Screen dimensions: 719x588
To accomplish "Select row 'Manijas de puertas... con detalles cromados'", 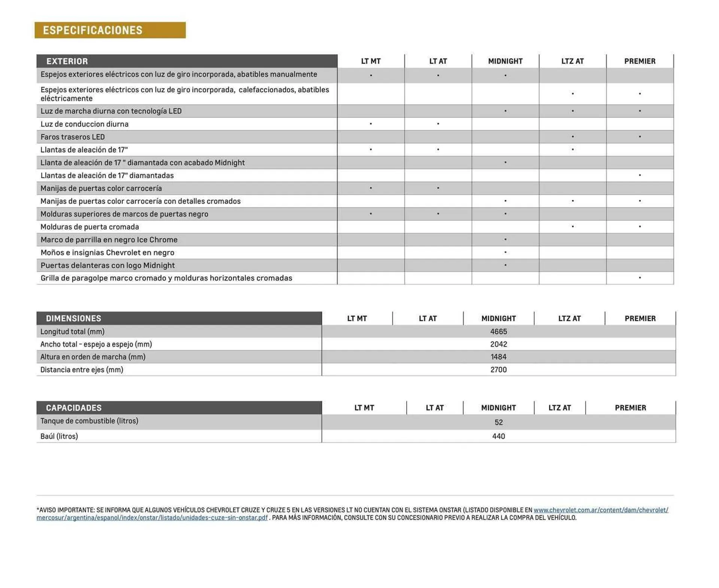I will [x=355, y=201].
